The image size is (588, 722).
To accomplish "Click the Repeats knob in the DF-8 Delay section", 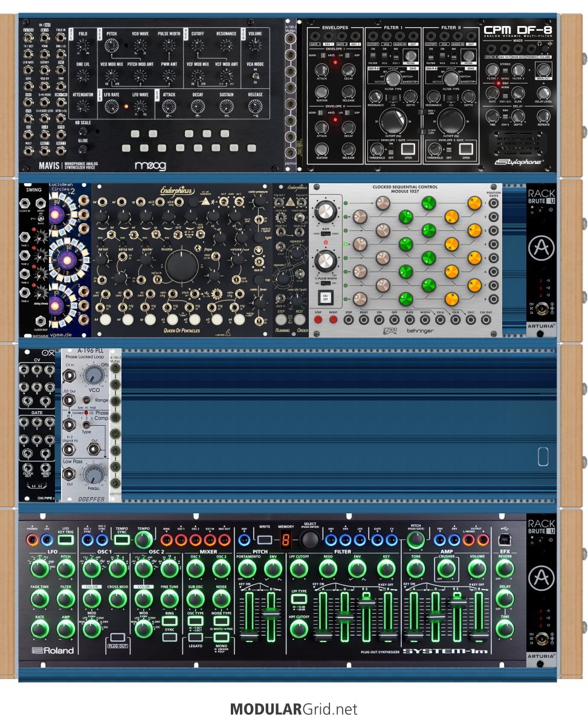I will pos(543,115).
